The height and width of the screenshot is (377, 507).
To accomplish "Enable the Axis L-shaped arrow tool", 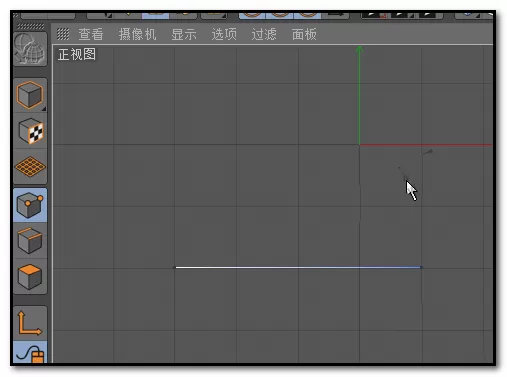I will [30, 323].
